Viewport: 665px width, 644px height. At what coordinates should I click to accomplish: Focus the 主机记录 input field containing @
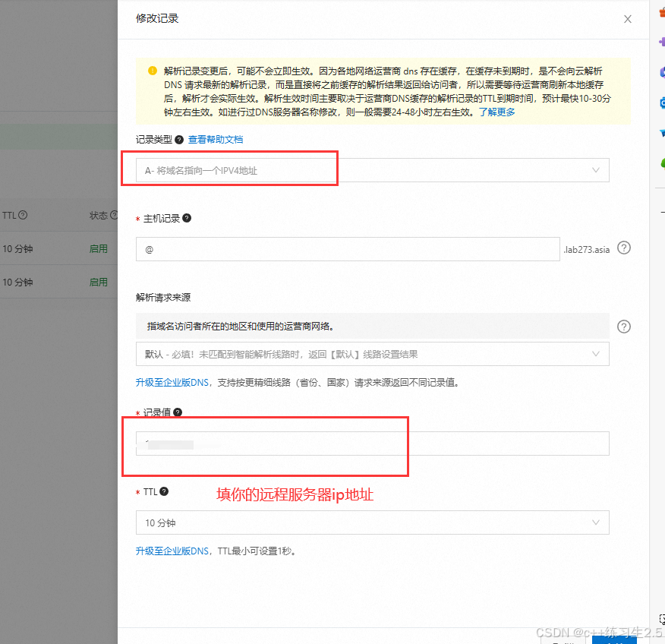click(348, 249)
